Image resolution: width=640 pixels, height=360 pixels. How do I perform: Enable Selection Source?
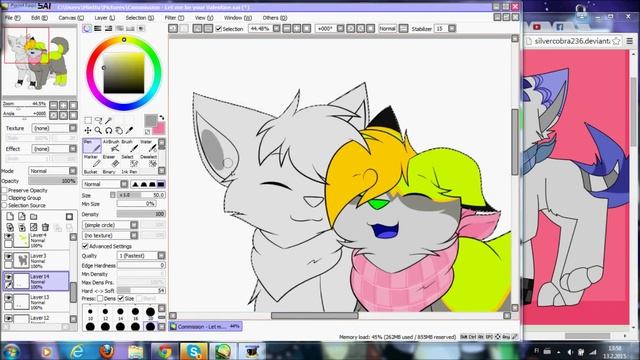click(4, 205)
